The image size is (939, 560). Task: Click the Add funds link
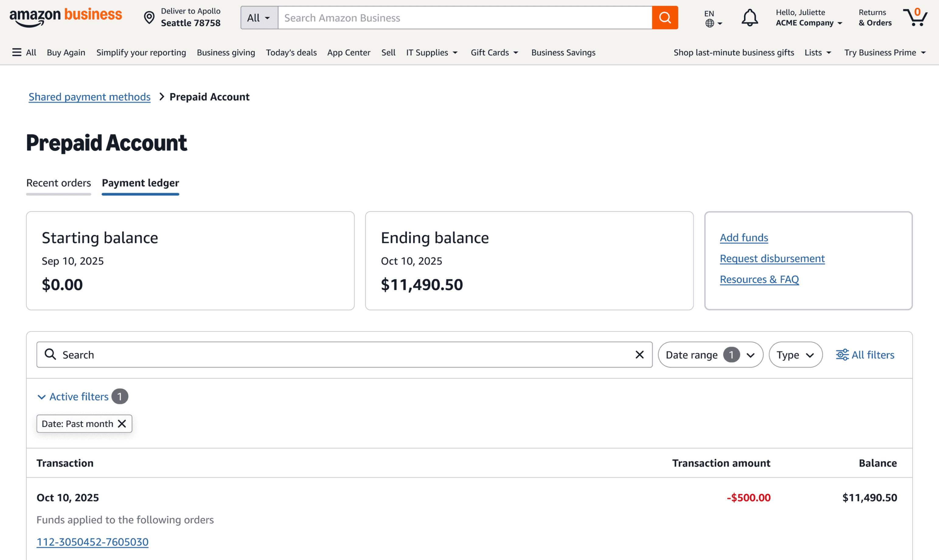743,238
